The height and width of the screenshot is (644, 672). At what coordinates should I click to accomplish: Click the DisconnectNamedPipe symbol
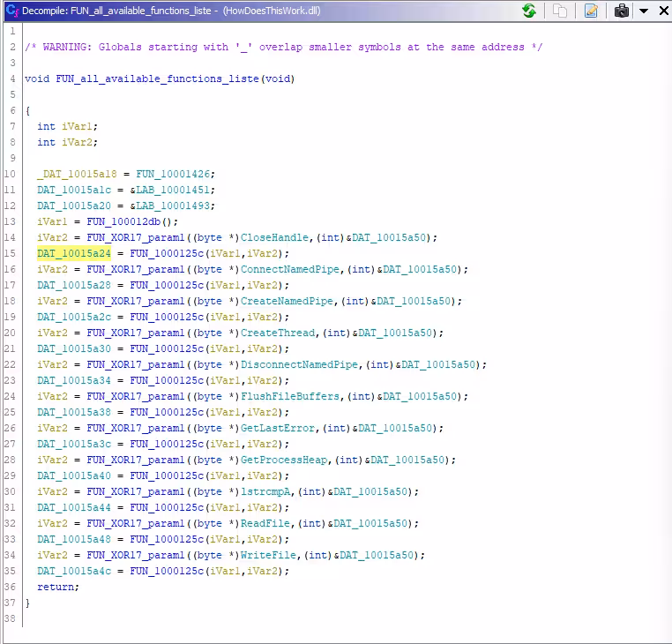pyautogui.click(x=299, y=364)
